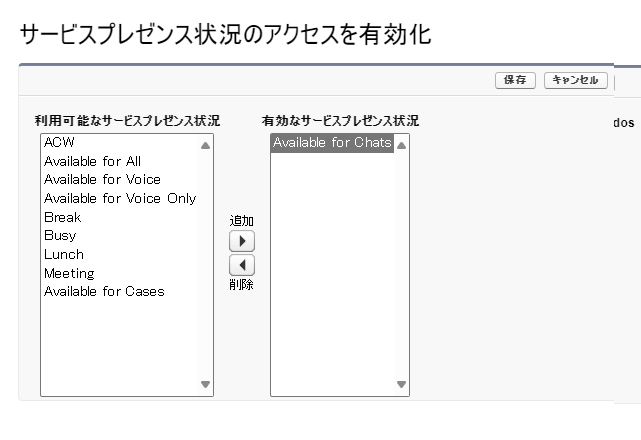Select Available for Chats in enabled list
The height and width of the screenshot is (440, 641).
[332, 143]
